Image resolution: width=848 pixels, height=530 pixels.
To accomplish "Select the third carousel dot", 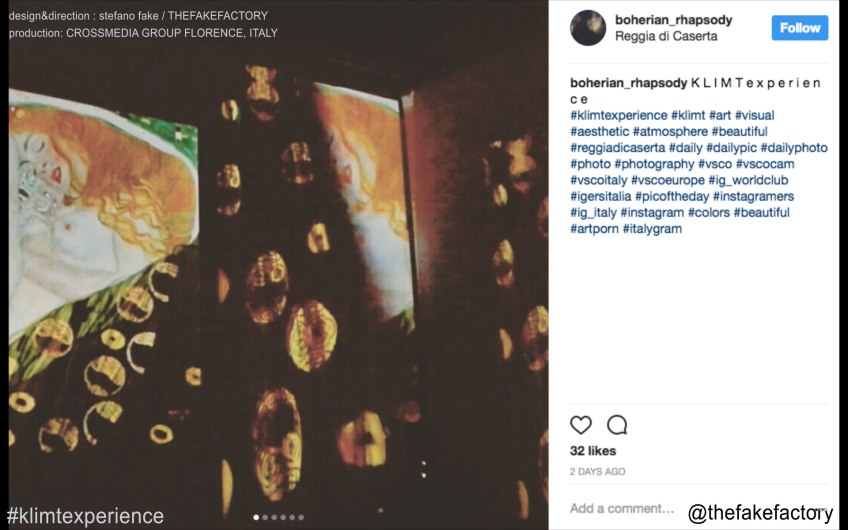I will (x=274, y=518).
